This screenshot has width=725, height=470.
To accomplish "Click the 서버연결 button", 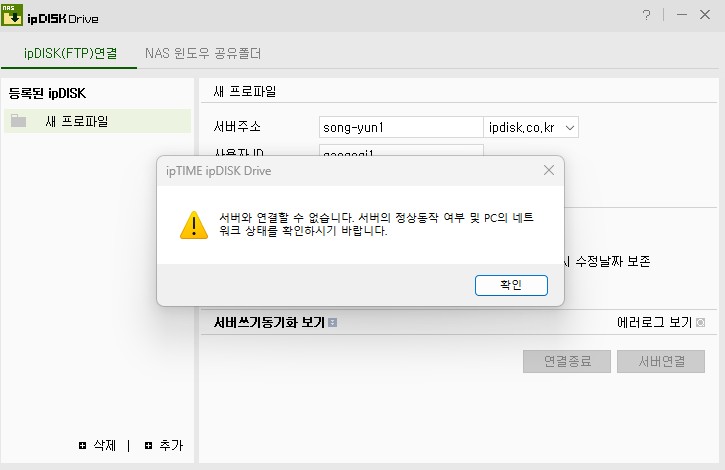I will click(661, 361).
